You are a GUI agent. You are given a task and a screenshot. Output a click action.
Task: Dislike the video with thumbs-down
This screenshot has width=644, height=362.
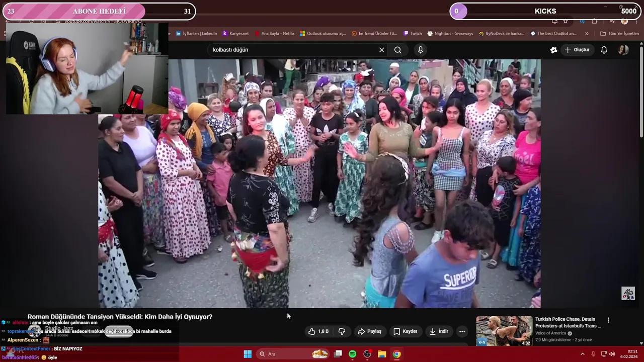coord(342,331)
